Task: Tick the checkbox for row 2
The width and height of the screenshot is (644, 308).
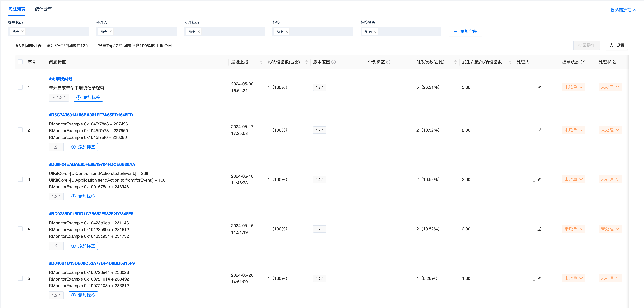Action: click(x=21, y=130)
